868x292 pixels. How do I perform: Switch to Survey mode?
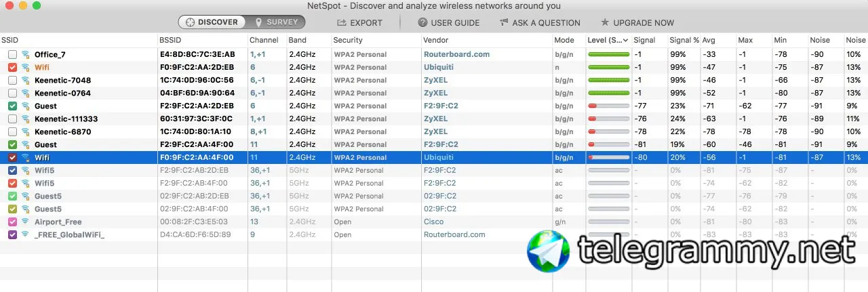pos(275,22)
